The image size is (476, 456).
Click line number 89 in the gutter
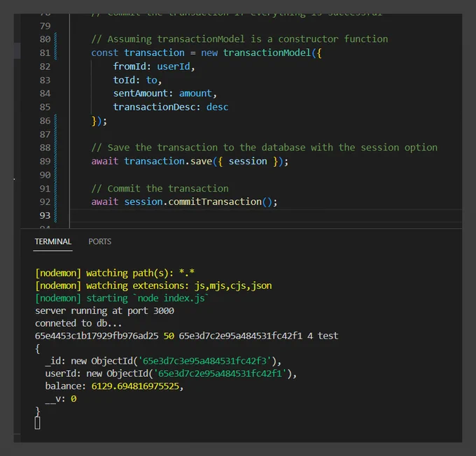(x=45, y=161)
